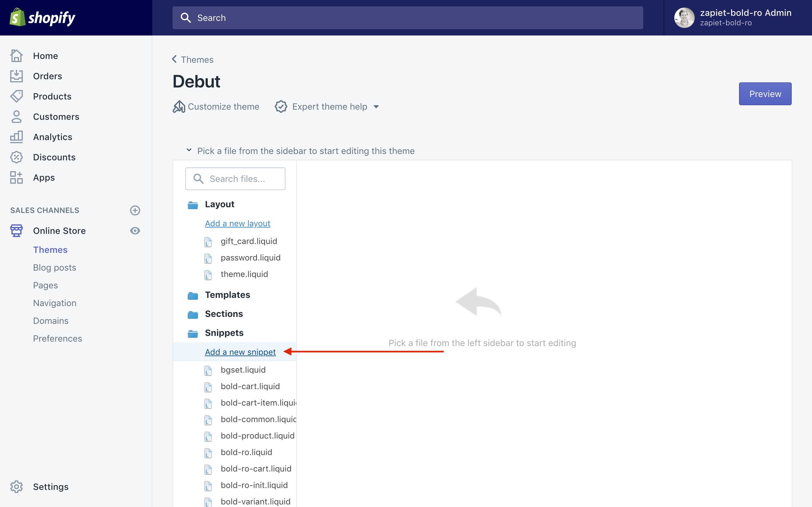Image resolution: width=812 pixels, height=507 pixels.
Task: Click the Analytics bar chart icon
Action: point(16,137)
